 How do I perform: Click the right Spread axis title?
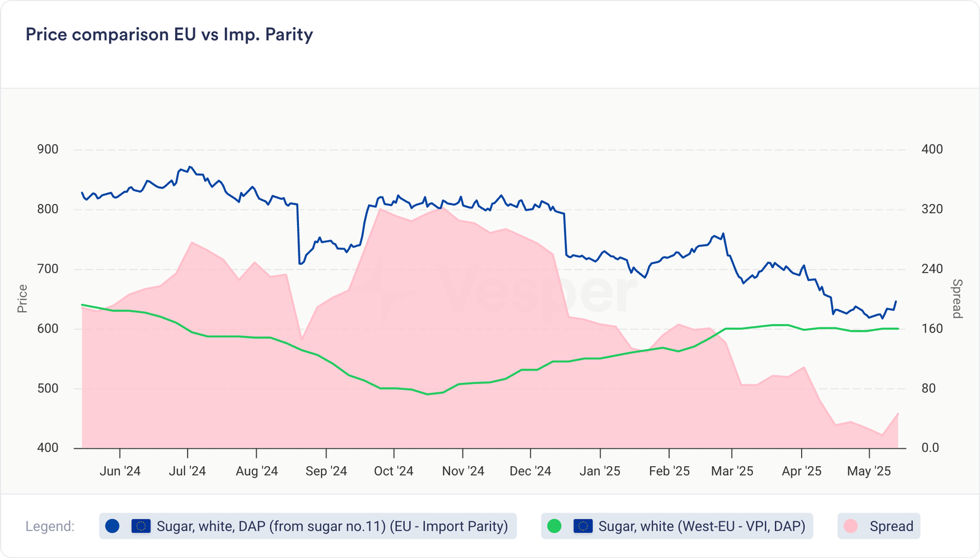point(957,298)
